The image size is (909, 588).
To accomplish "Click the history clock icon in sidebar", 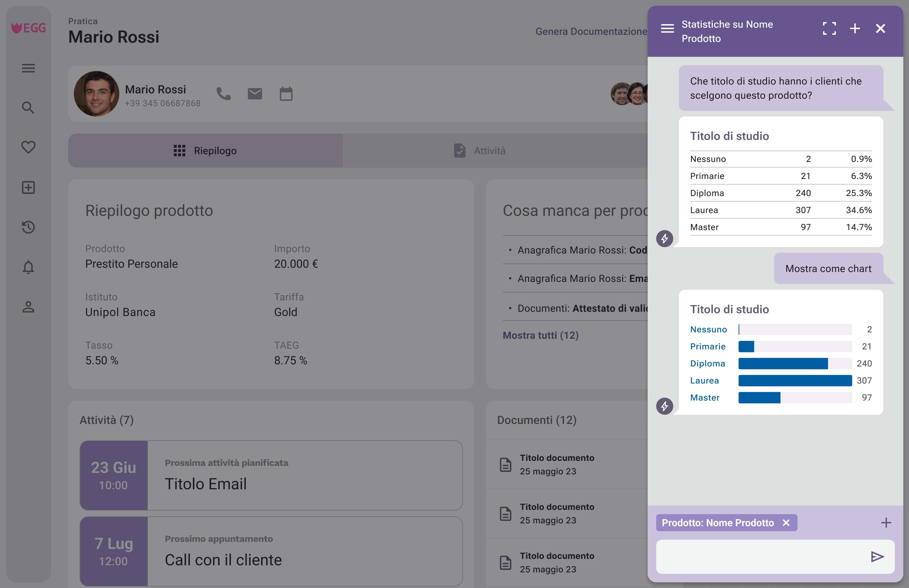I will 28,227.
